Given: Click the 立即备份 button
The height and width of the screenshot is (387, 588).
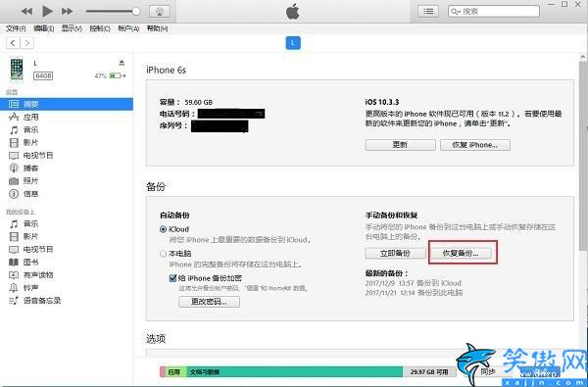Looking at the screenshot, I should pyautogui.click(x=396, y=253).
